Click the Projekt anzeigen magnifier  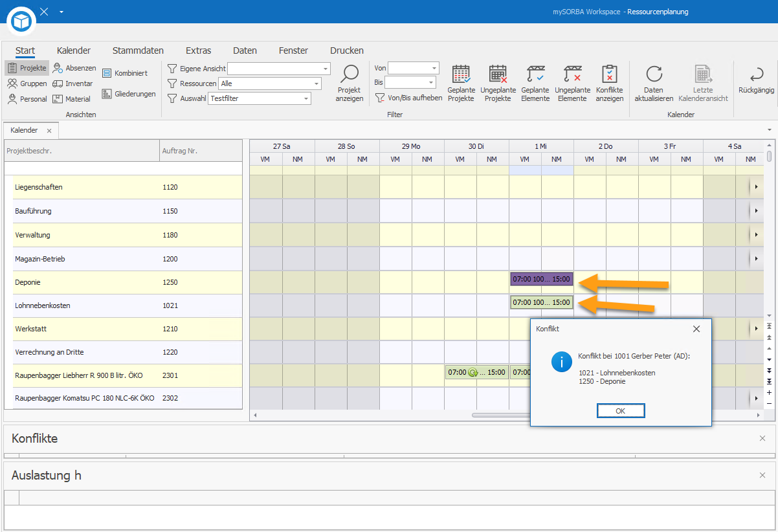click(350, 83)
